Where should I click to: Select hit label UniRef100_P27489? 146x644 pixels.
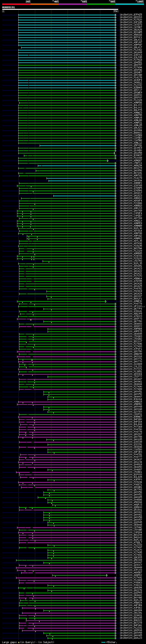(131, 389)
